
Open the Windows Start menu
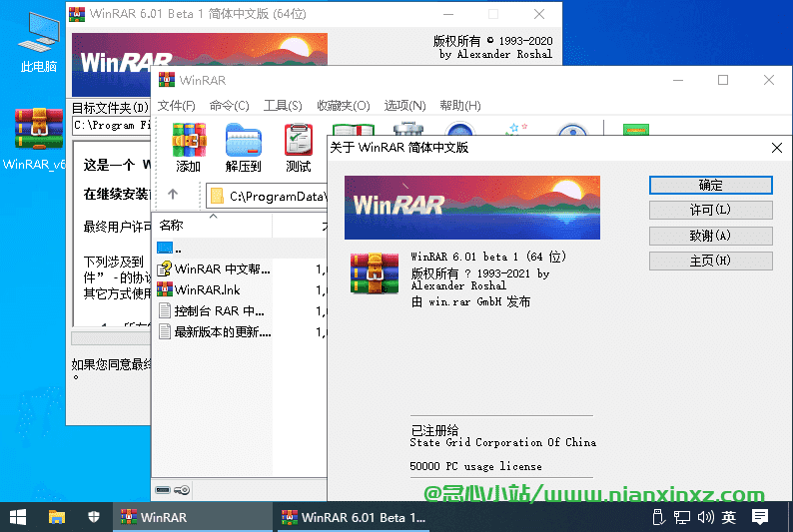(18, 517)
